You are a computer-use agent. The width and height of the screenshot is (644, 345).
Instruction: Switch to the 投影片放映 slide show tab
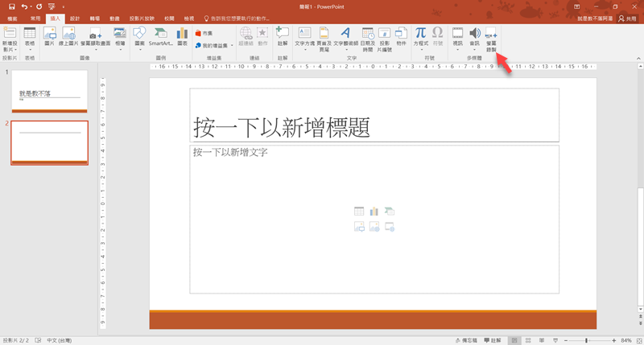click(142, 18)
